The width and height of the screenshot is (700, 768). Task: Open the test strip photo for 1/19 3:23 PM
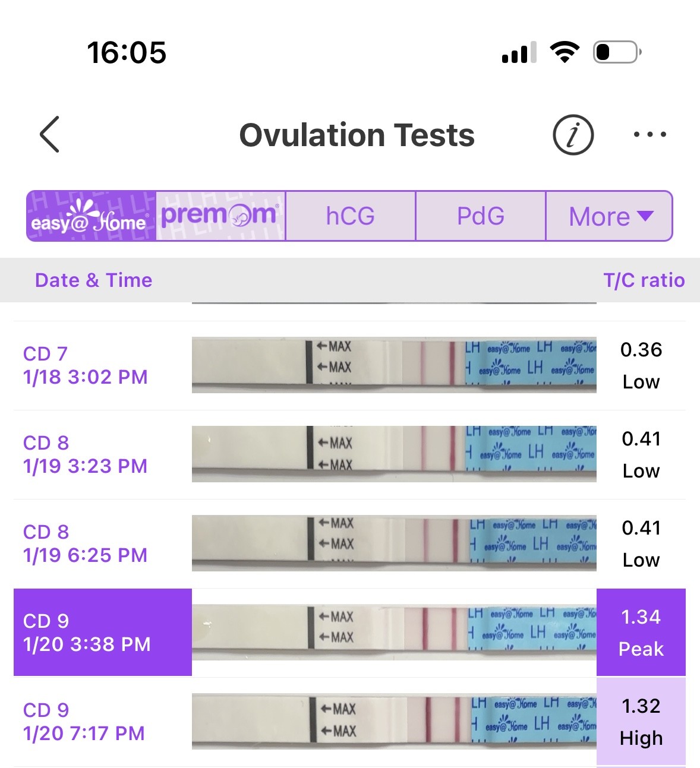[393, 454]
